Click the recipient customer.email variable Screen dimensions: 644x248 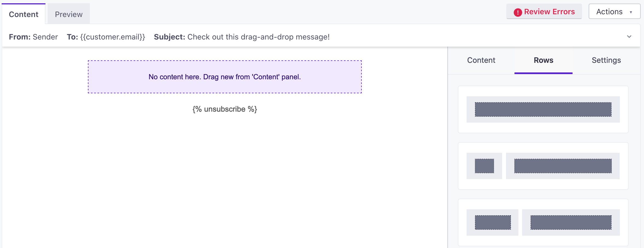113,37
